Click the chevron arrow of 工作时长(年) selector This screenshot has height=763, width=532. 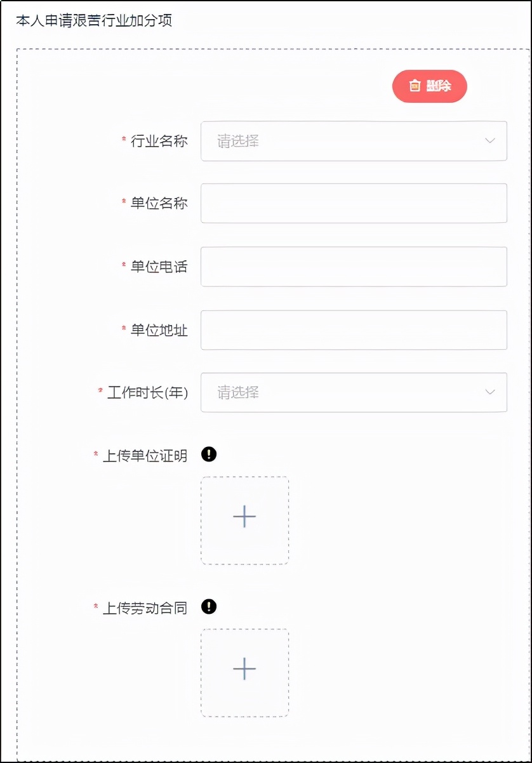click(x=489, y=392)
